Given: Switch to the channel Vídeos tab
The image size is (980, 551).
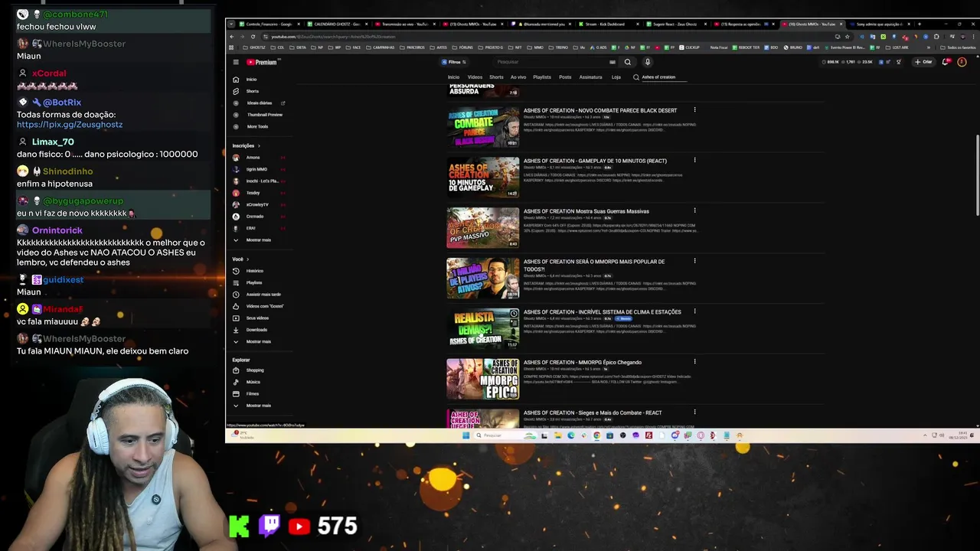Looking at the screenshot, I should (x=475, y=77).
